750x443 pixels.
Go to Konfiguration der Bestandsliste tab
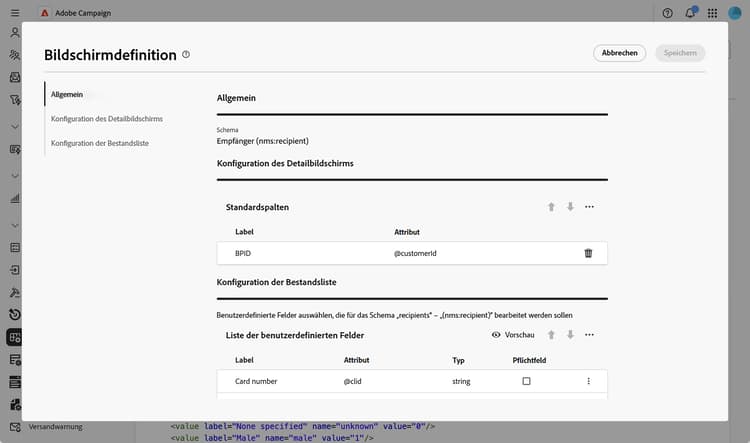coord(99,143)
